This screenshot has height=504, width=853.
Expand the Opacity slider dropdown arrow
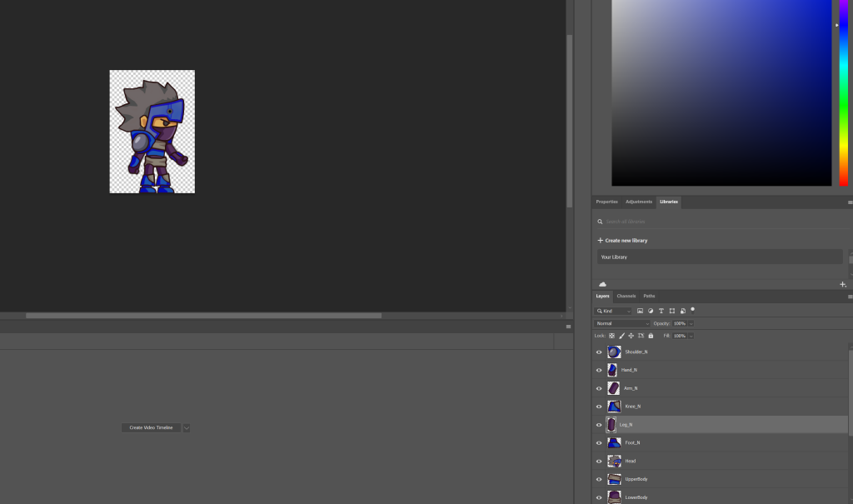click(691, 323)
